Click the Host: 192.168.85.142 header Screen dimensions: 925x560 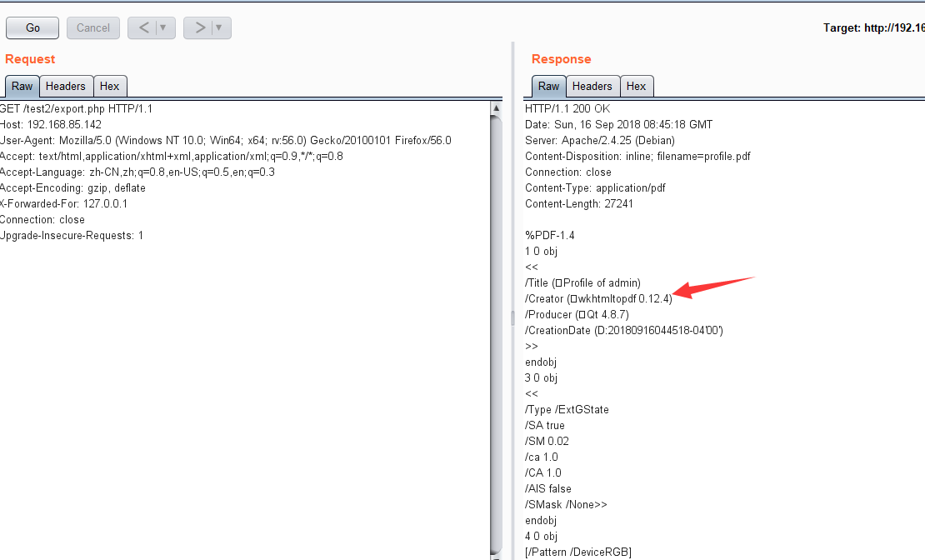point(51,124)
